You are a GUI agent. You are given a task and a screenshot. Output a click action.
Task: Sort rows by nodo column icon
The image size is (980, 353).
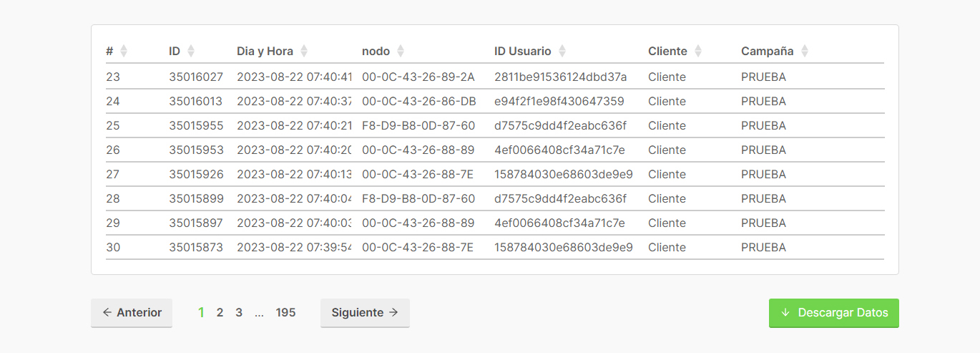(401, 52)
